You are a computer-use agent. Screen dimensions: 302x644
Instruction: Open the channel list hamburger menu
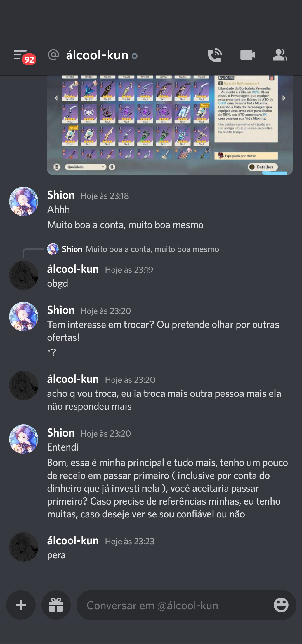pyautogui.click(x=21, y=55)
